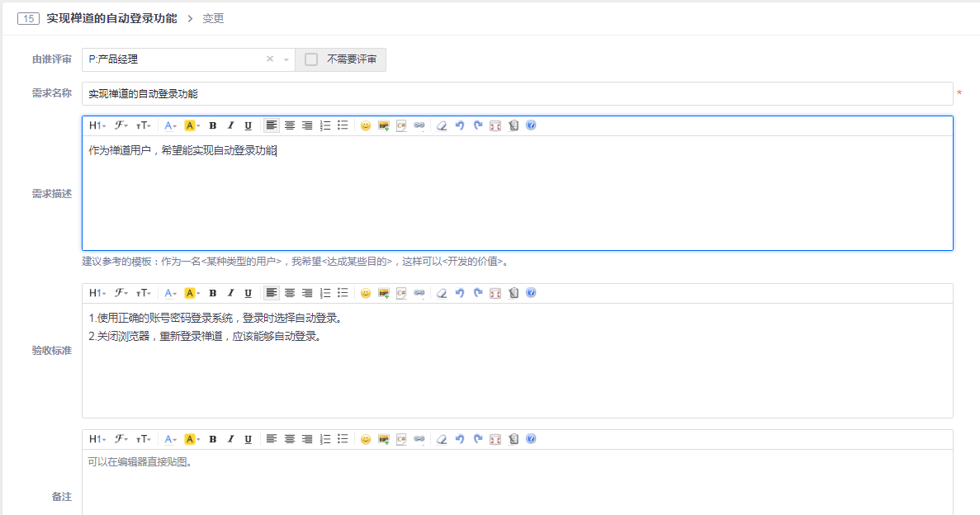Toggle bold in 验收标准 editor toolbar
The image size is (980, 515).
tap(212, 293)
